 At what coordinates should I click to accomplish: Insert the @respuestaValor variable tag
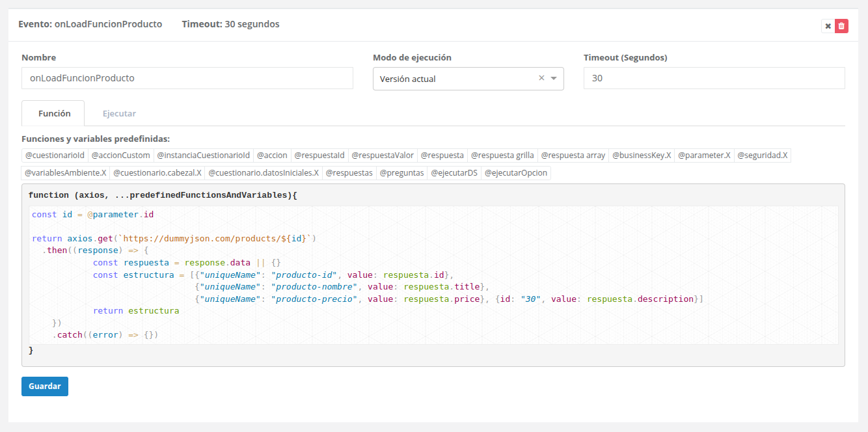coord(383,155)
